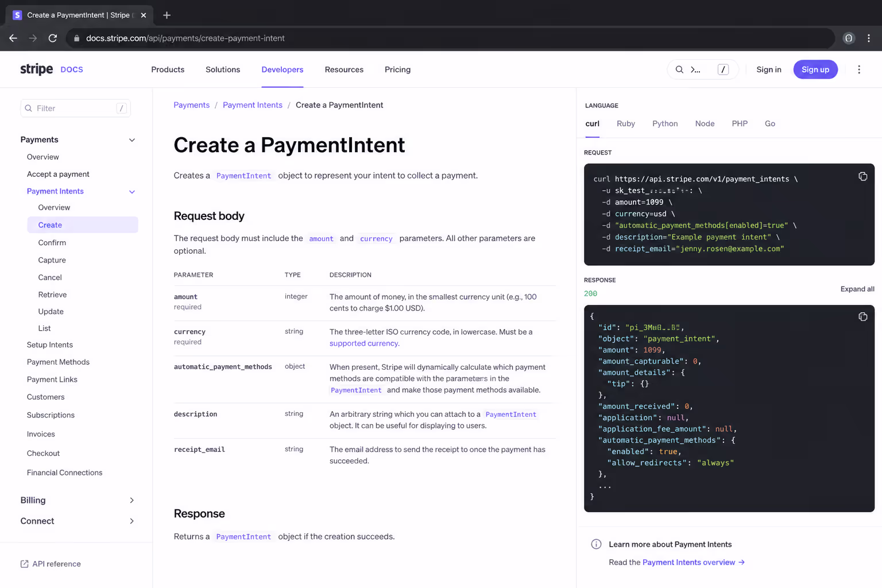Open the Payment Intents breadcrumb link

253,105
